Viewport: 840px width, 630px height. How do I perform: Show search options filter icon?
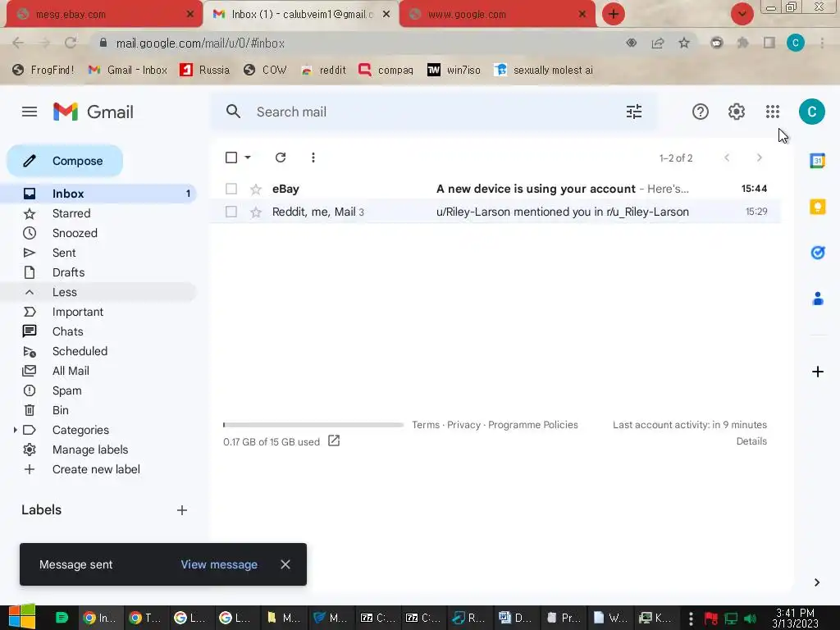[634, 112]
